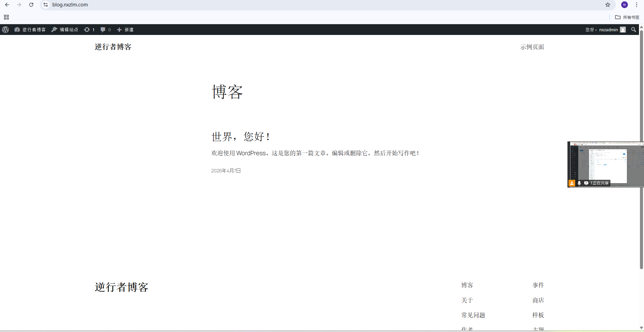Go back using browser back arrow

point(7,5)
